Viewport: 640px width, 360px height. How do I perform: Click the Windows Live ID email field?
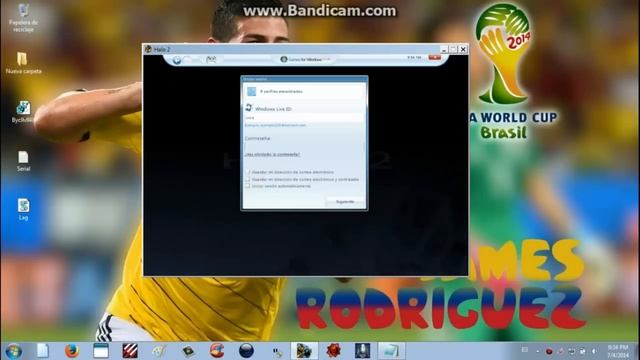pos(304,118)
